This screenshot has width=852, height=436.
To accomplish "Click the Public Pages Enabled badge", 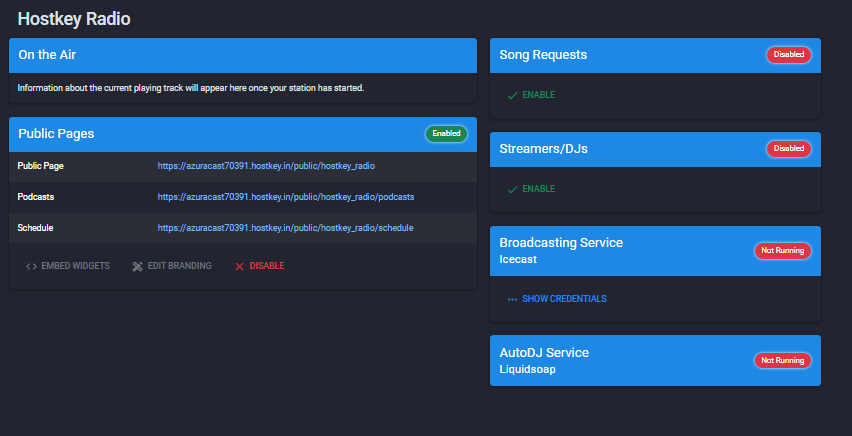I will (446, 133).
